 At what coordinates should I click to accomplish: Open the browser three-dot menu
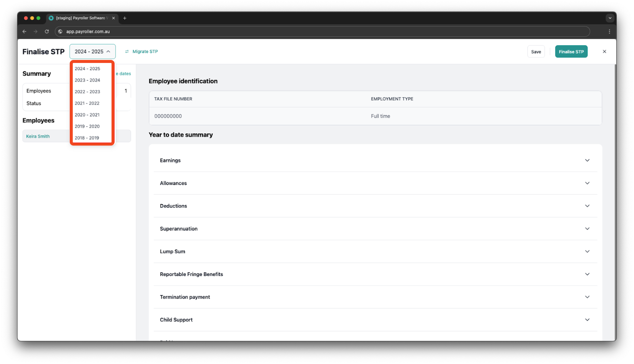coord(609,32)
